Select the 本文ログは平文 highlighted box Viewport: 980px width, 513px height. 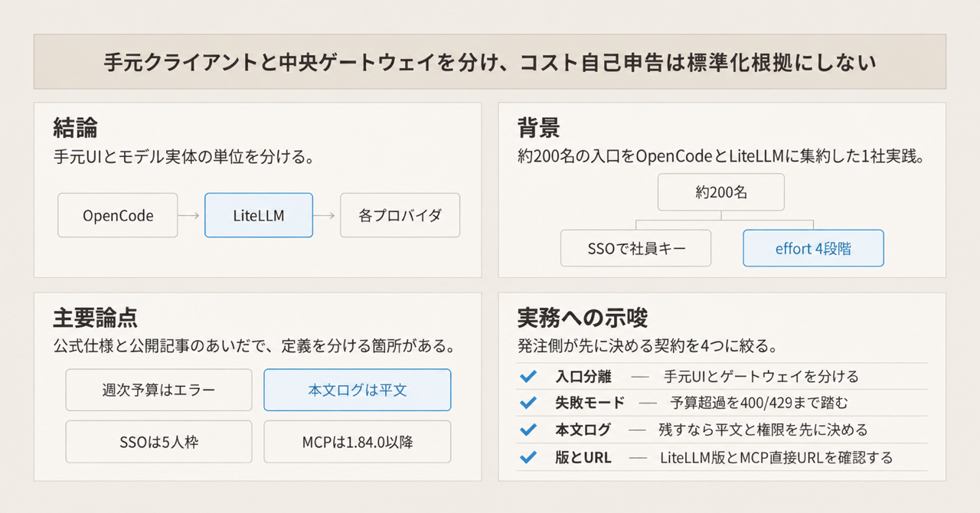pyautogui.click(x=358, y=390)
